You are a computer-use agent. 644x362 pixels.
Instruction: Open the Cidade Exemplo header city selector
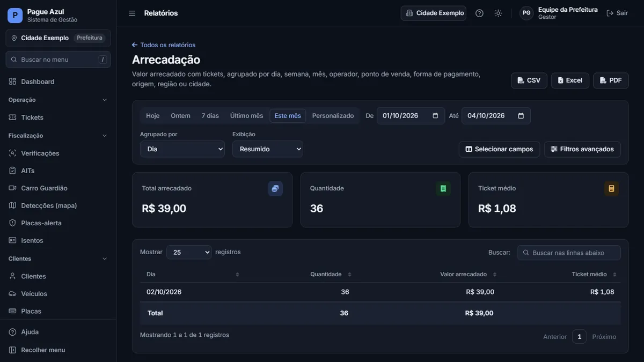point(434,13)
